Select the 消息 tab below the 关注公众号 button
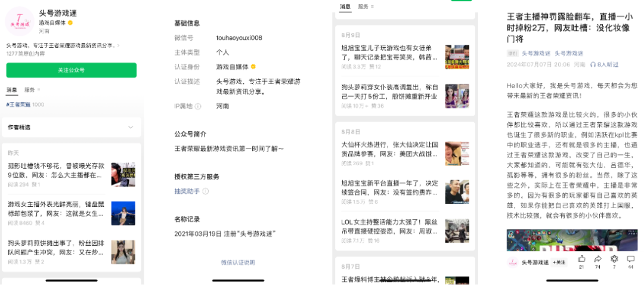The height and width of the screenshot is (291, 644). pyautogui.click(x=12, y=89)
